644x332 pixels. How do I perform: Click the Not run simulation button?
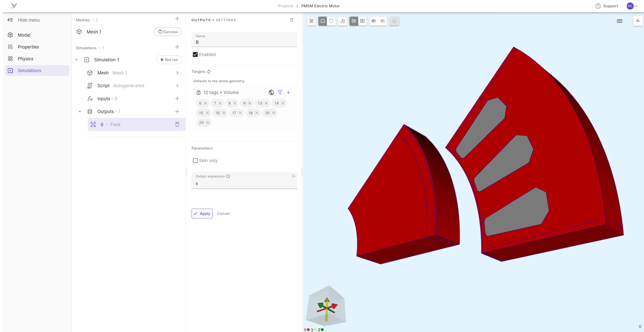pyautogui.click(x=169, y=60)
